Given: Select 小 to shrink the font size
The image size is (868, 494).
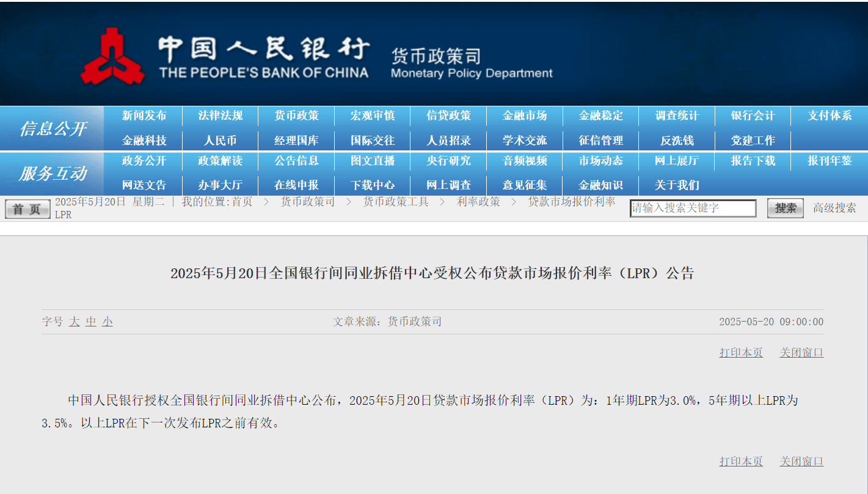Looking at the screenshot, I should click(x=106, y=322).
